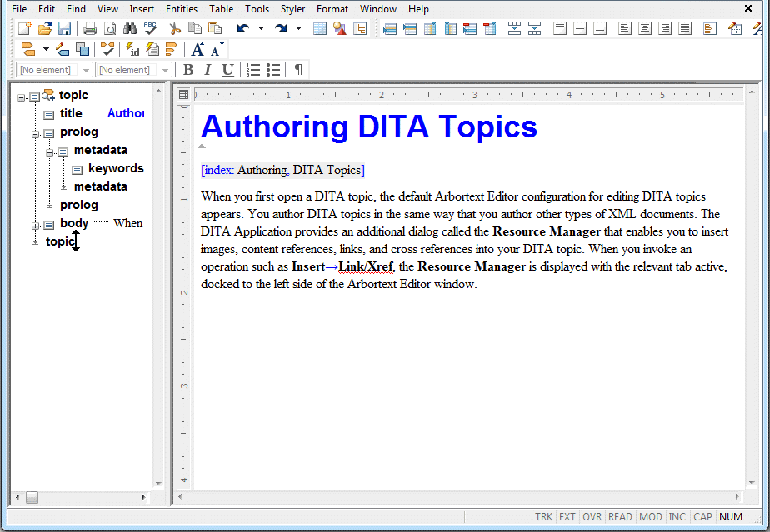Screen dimensions: 770x532
Task: Delete the table column
Action: (x=490, y=28)
